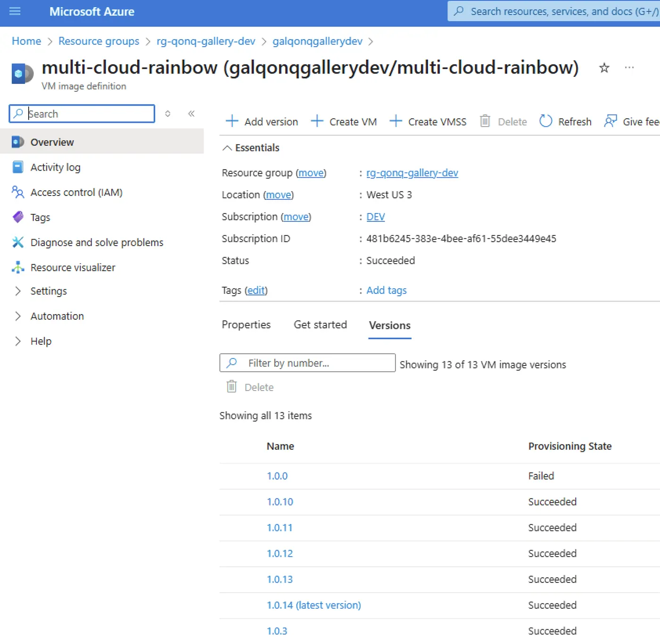Click the sidebar search magnifier icon
The height and width of the screenshot is (644, 660).
pos(18,114)
